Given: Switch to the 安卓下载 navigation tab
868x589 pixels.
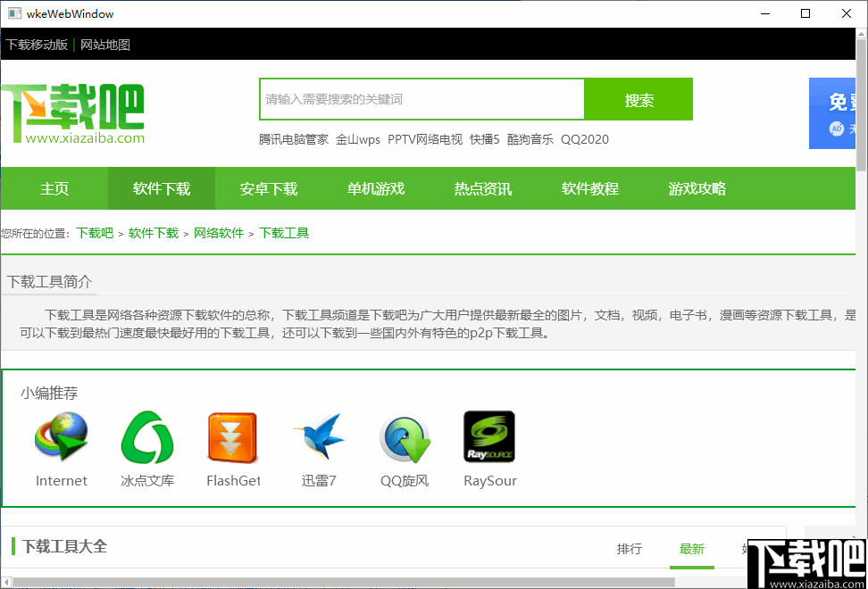Looking at the screenshot, I should [268, 188].
